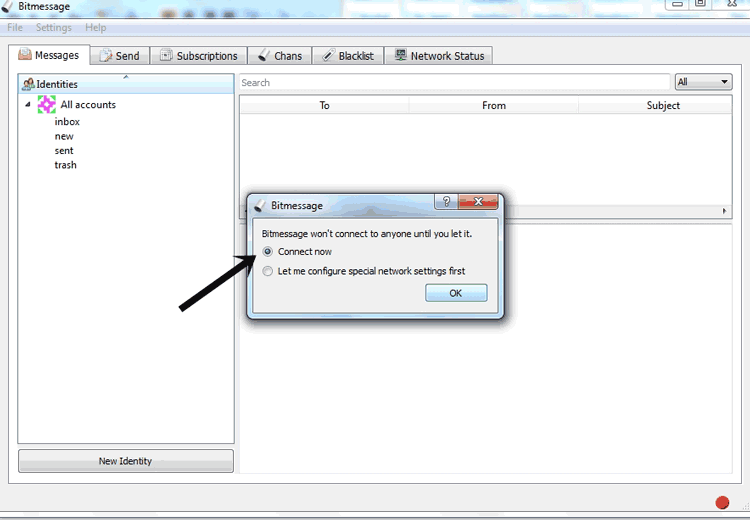Click the dialog help question mark icon
The width and height of the screenshot is (750, 520).
(446, 202)
